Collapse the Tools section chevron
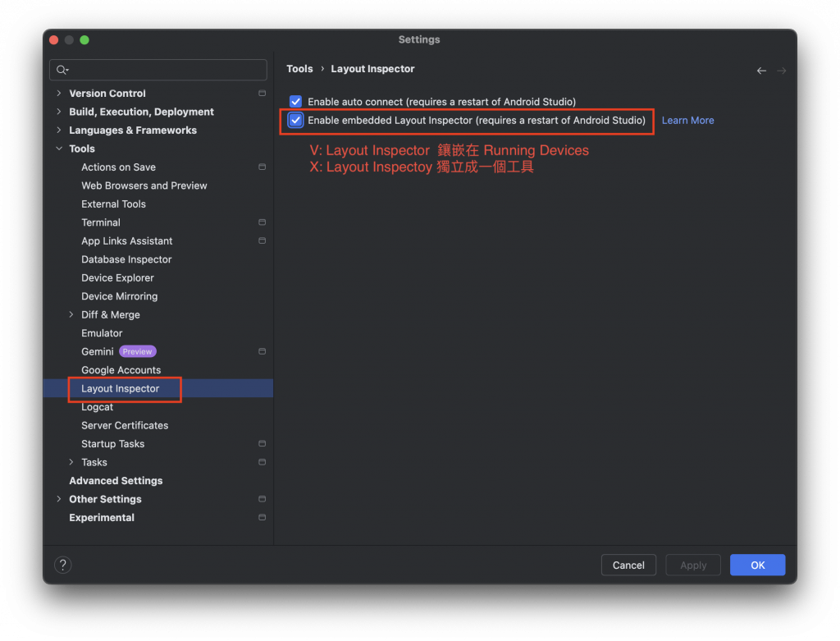 click(59, 149)
